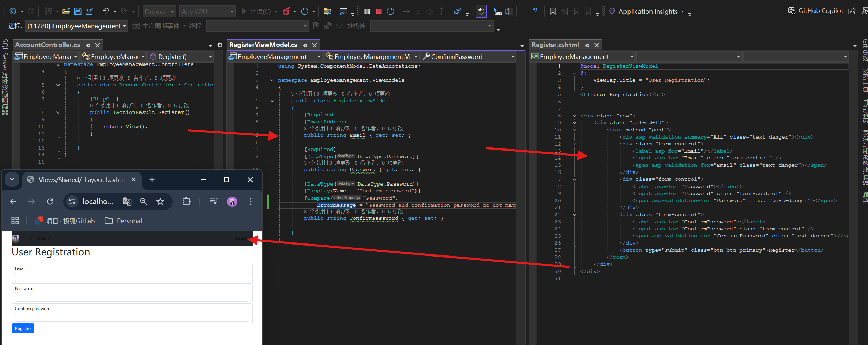Click the Navigate Backward toolbar icon

coord(13,11)
